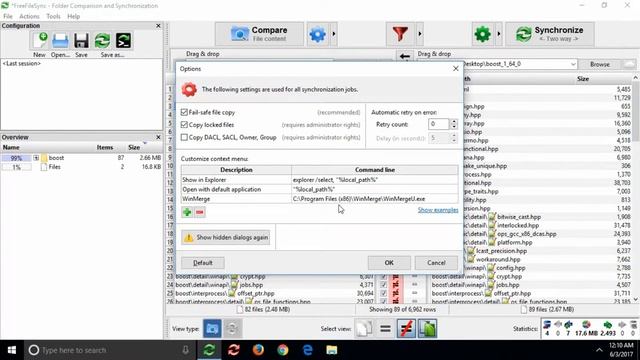The height and width of the screenshot is (360, 640).
Task: Show equal files using the equals icon
Action: (385, 329)
